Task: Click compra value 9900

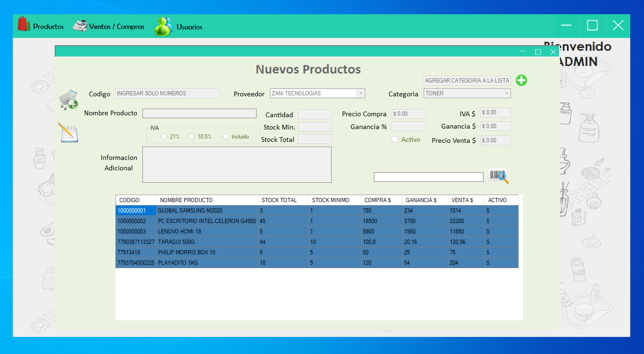Action: pyautogui.click(x=382, y=232)
